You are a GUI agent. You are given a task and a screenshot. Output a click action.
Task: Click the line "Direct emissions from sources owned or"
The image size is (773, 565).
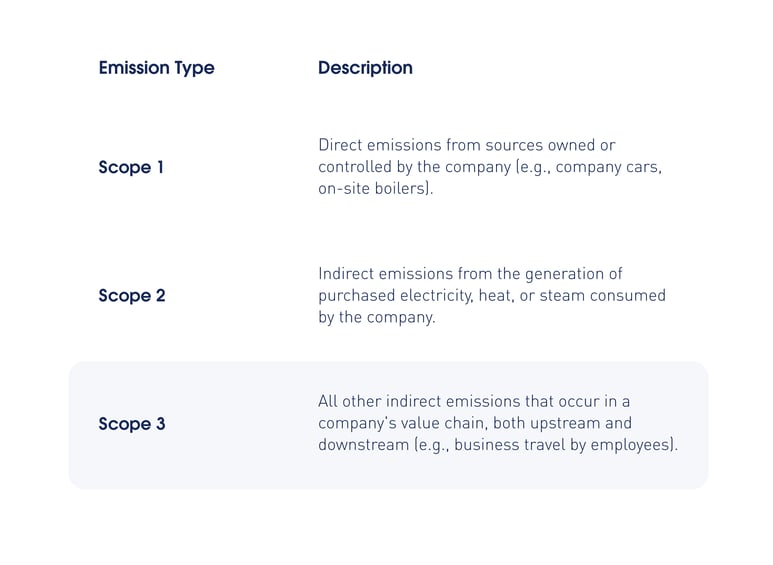466,145
